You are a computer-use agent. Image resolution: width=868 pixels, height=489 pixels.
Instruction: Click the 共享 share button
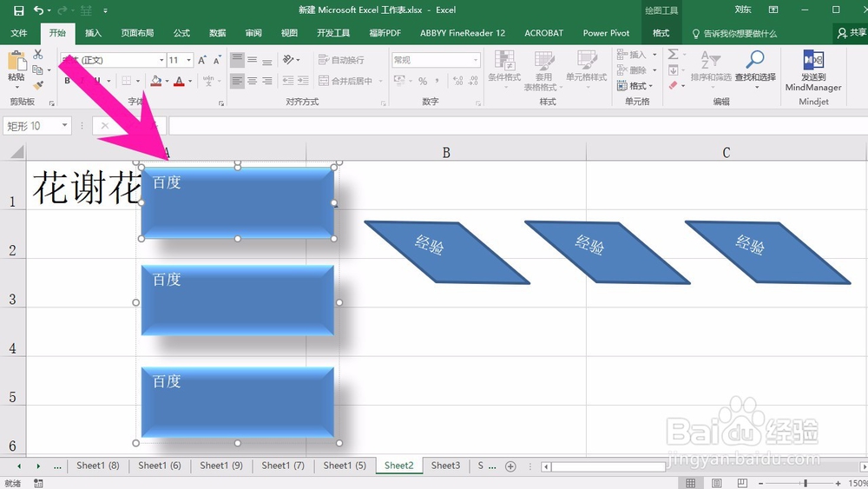pos(852,33)
